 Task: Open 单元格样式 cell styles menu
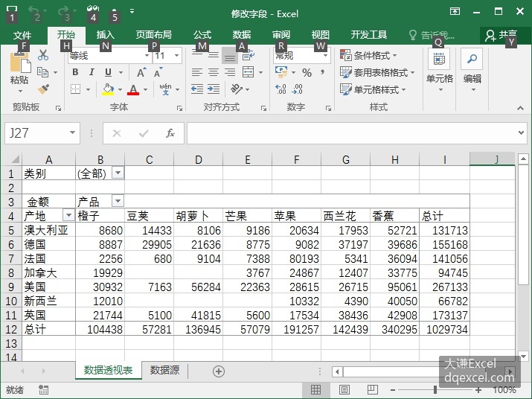[373, 89]
